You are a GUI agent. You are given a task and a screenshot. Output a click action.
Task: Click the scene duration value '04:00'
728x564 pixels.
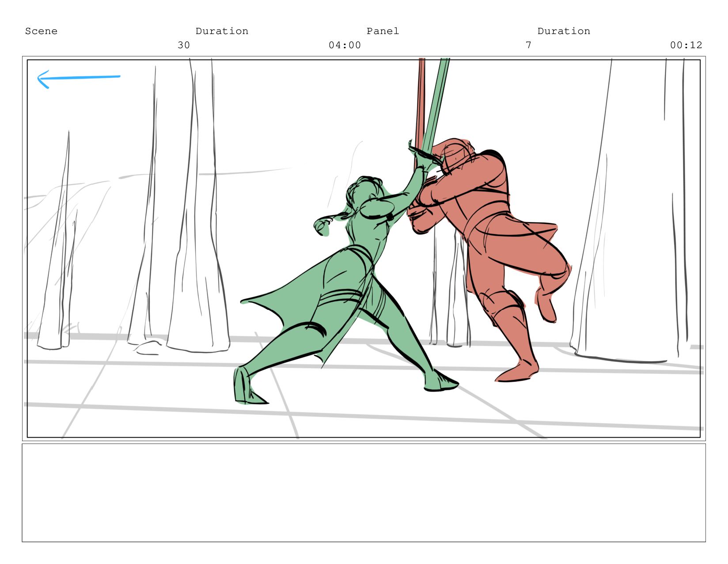pyautogui.click(x=345, y=45)
